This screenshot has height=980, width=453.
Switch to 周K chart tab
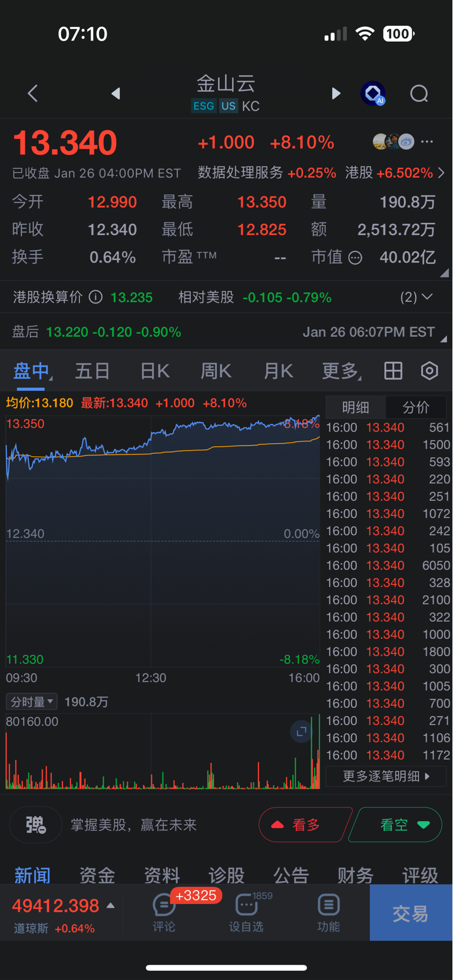pos(216,371)
